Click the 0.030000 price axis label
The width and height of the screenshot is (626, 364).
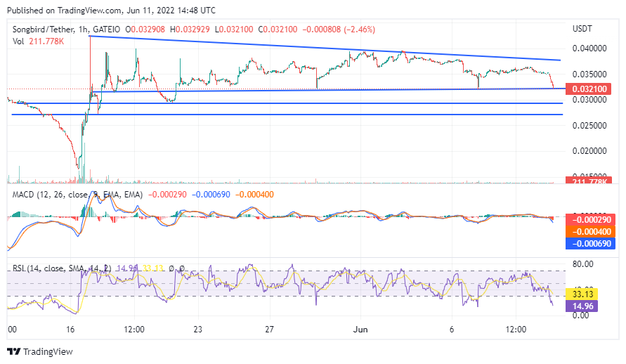589,100
